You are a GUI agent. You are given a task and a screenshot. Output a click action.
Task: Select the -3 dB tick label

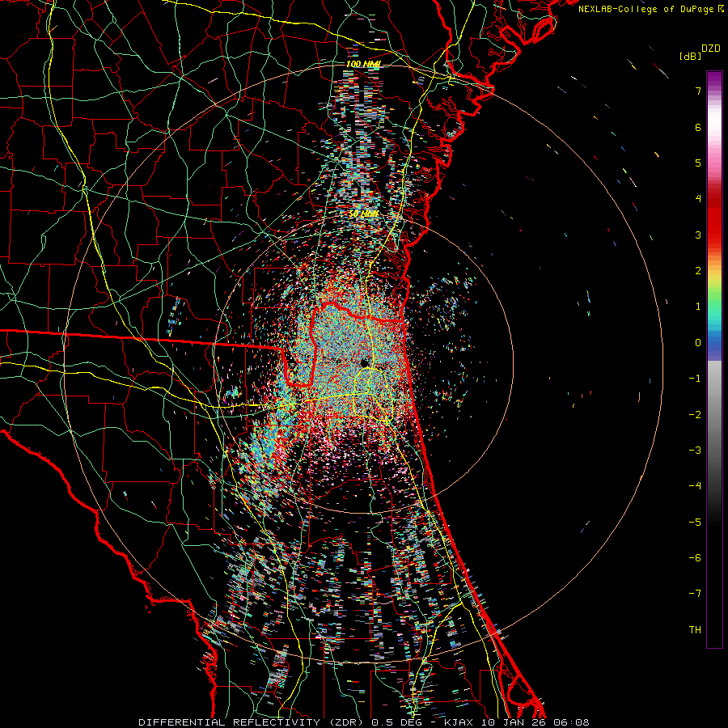(x=695, y=451)
